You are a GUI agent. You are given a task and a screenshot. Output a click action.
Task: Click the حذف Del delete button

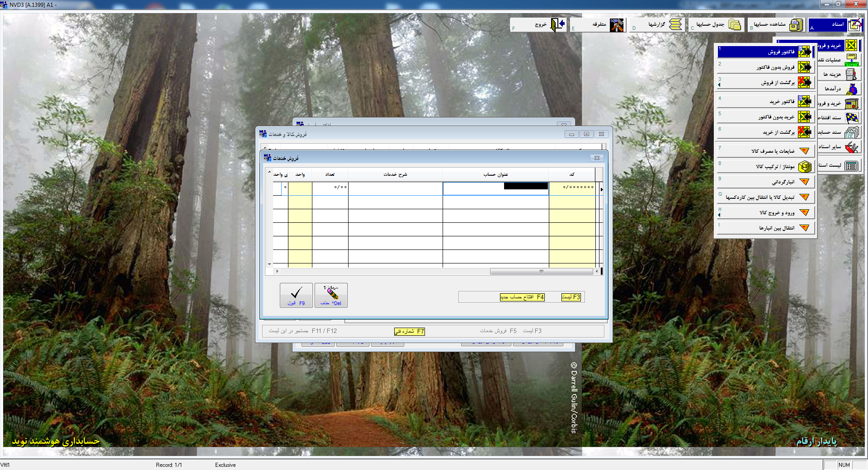point(331,295)
